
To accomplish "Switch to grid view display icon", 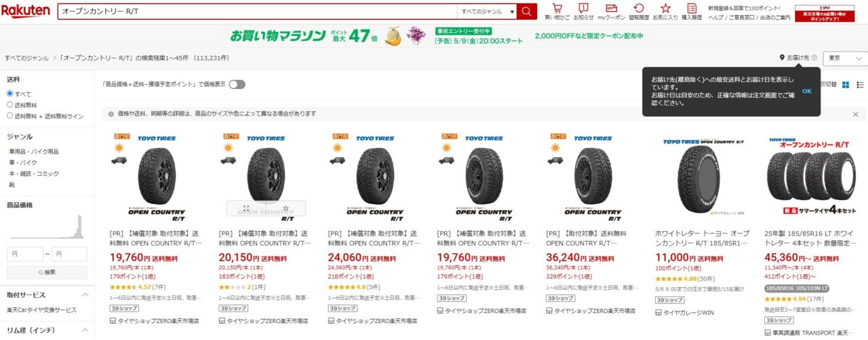I will [x=846, y=85].
